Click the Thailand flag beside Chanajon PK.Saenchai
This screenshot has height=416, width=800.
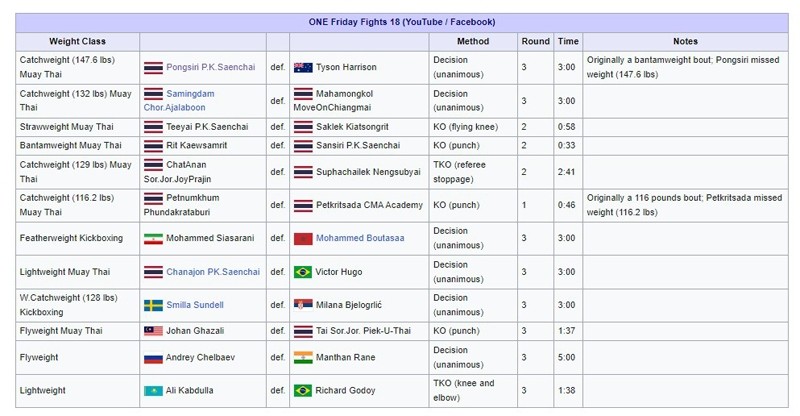click(x=153, y=272)
